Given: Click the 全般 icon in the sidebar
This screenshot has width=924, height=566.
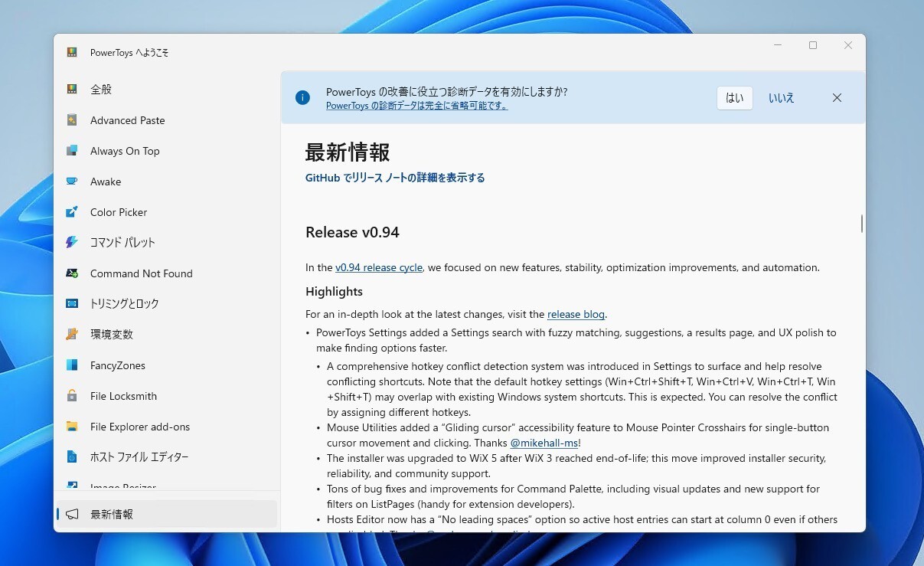Looking at the screenshot, I should (x=72, y=90).
